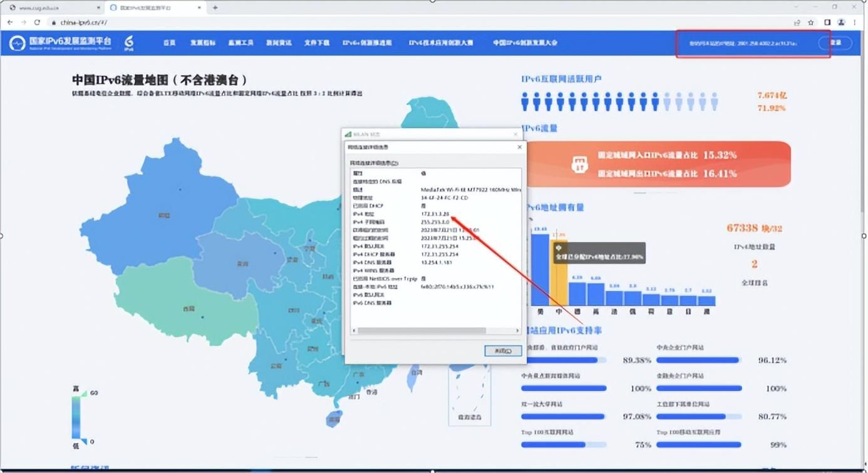This screenshot has width=868, height=473.
Task: Open the 首页 menu item
Action: (x=169, y=43)
